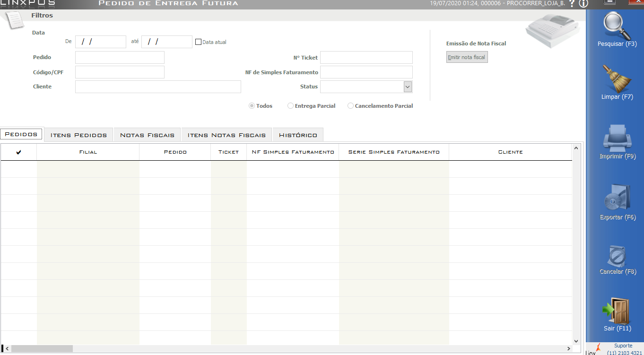Click the NF Simples Faturamento column header
Viewport: 644px width, 355px height.
click(293, 152)
